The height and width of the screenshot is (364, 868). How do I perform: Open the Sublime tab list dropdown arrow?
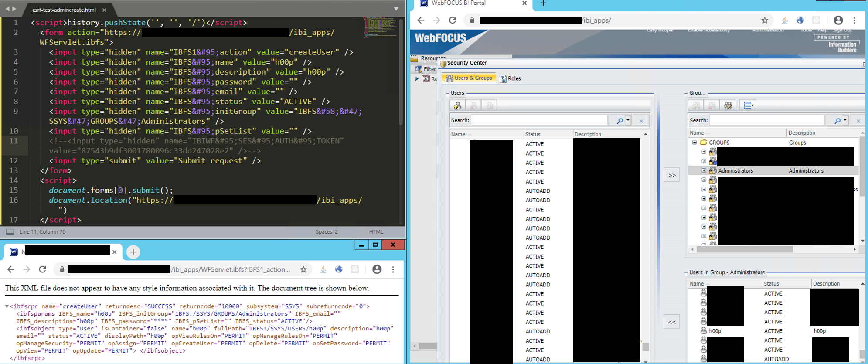tap(396, 9)
